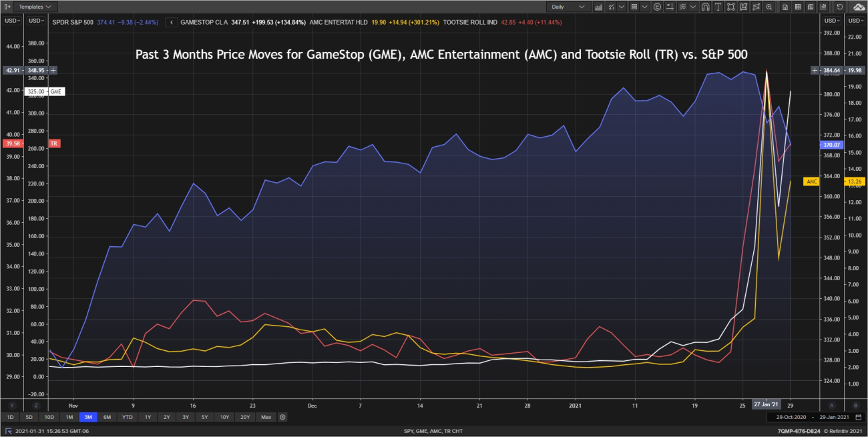Select the text annotation tool
The width and height of the screenshot is (868, 437).
click(718, 7)
